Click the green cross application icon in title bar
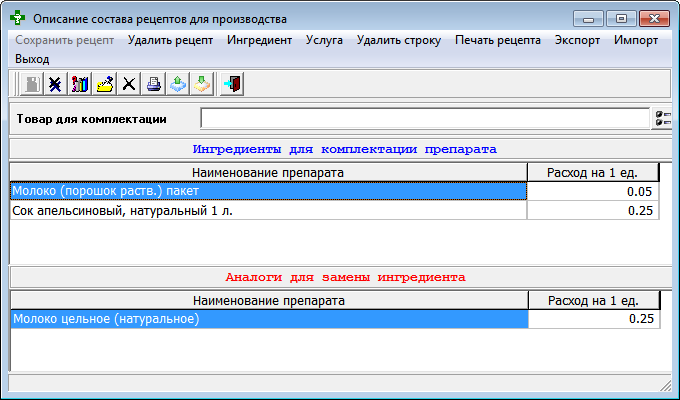 17,18
